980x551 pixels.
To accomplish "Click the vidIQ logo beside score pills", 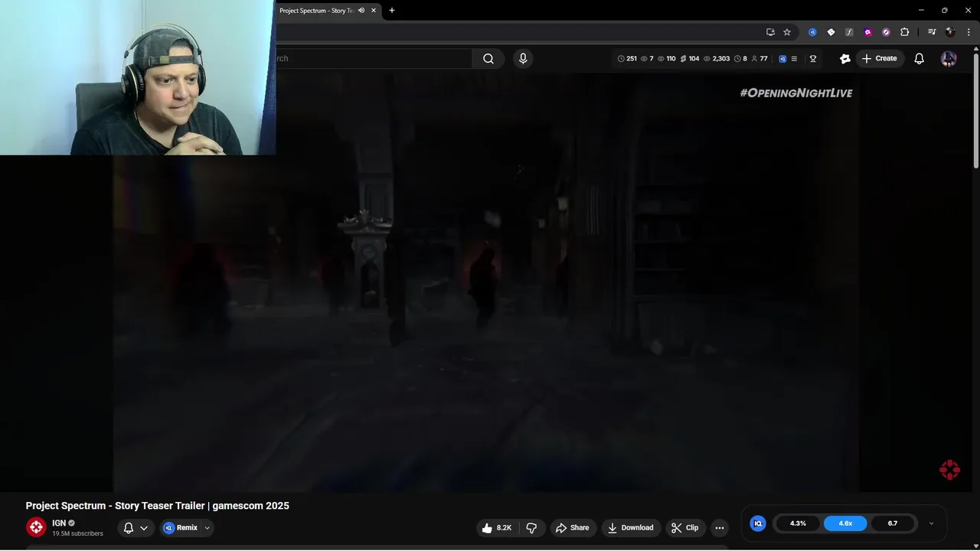I will click(758, 523).
